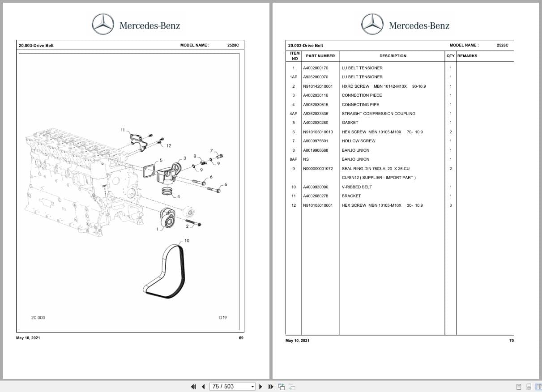Click the DESCRIPTION column header
Image resolution: width=542 pixels, height=392 pixels.
point(393,56)
